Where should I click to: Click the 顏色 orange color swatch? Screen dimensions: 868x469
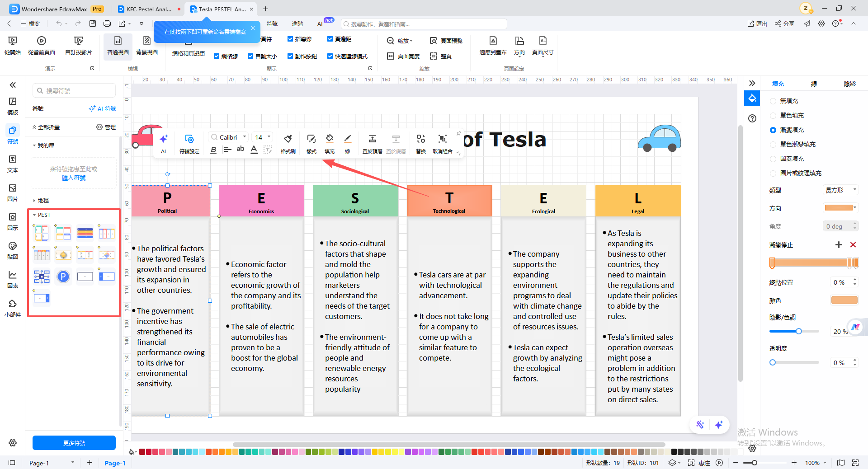click(x=844, y=300)
